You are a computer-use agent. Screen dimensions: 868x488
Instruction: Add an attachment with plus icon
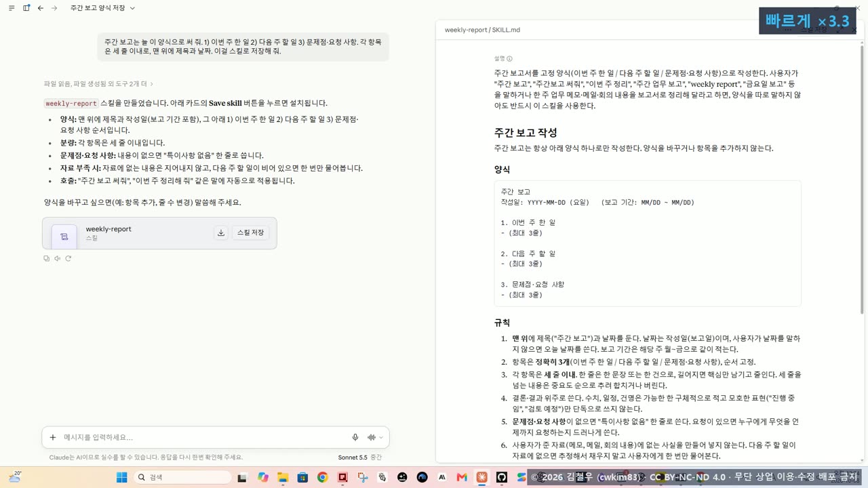pyautogui.click(x=53, y=437)
